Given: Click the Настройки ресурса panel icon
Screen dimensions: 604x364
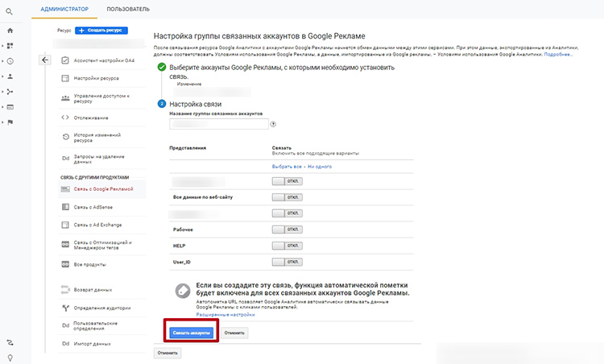Looking at the screenshot, I should (x=65, y=78).
